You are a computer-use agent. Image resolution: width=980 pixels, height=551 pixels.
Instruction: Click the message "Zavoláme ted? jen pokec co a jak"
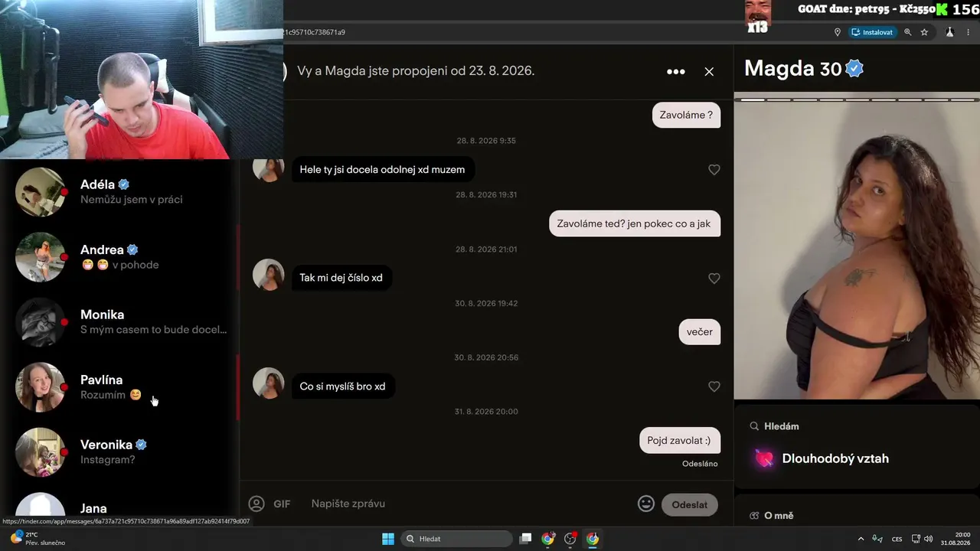634,224
